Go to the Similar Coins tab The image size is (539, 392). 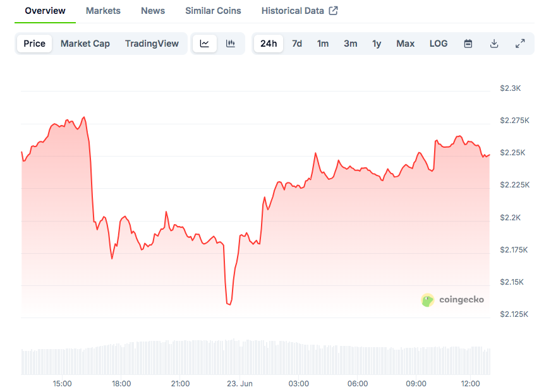[213, 11]
